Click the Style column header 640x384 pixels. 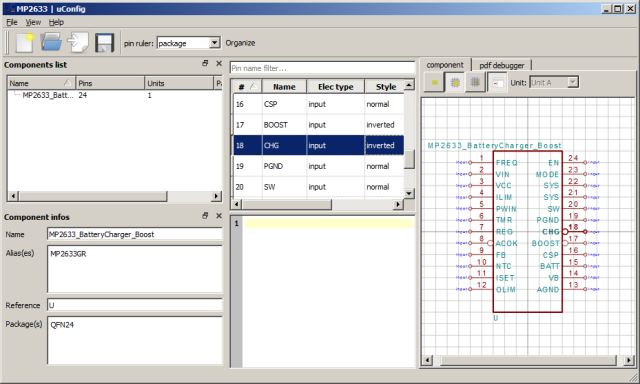(x=385, y=87)
